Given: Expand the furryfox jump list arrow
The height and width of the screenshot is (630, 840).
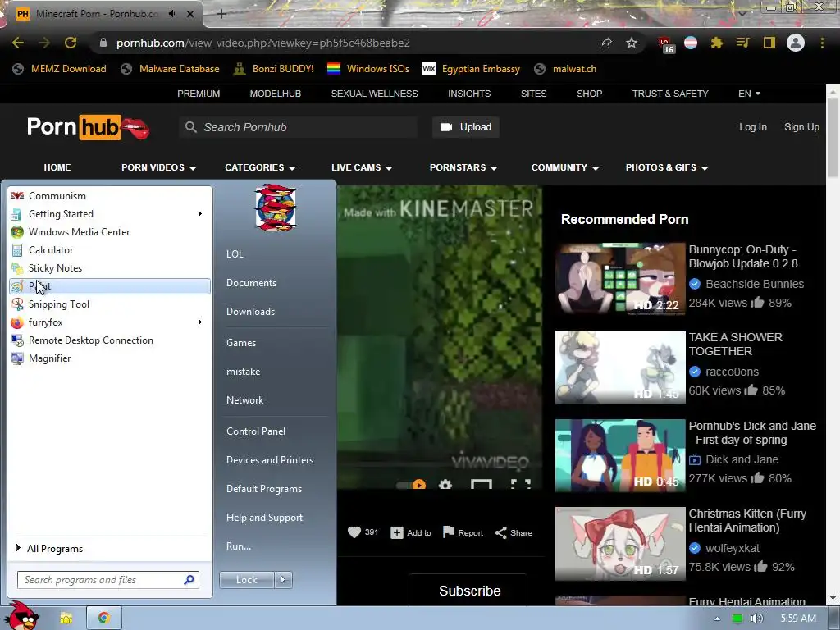Looking at the screenshot, I should (x=200, y=322).
